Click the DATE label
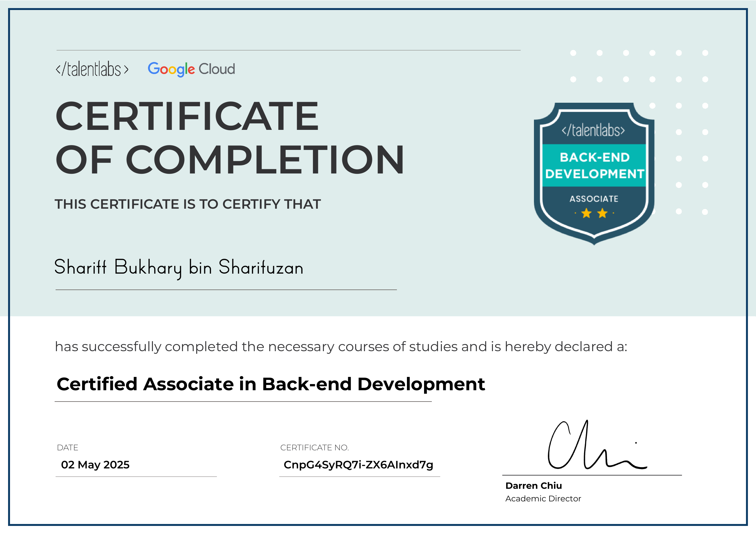756x534 pixels. (x=68, y=447)
